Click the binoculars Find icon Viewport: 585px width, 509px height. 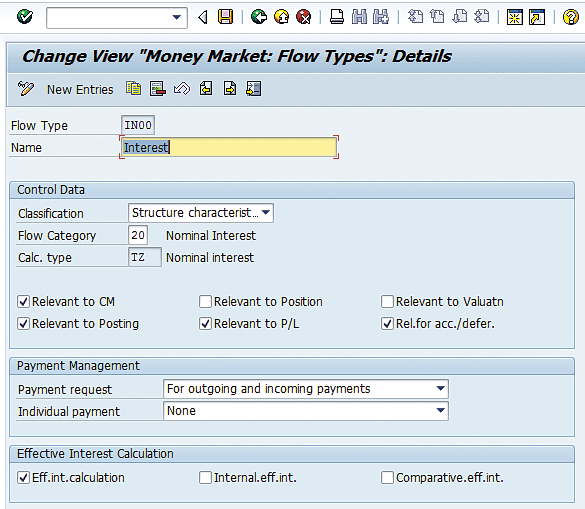click(359, 17)
